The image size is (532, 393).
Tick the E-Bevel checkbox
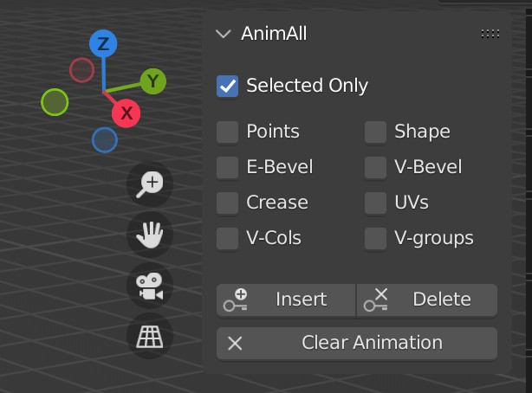click(227, 168)
